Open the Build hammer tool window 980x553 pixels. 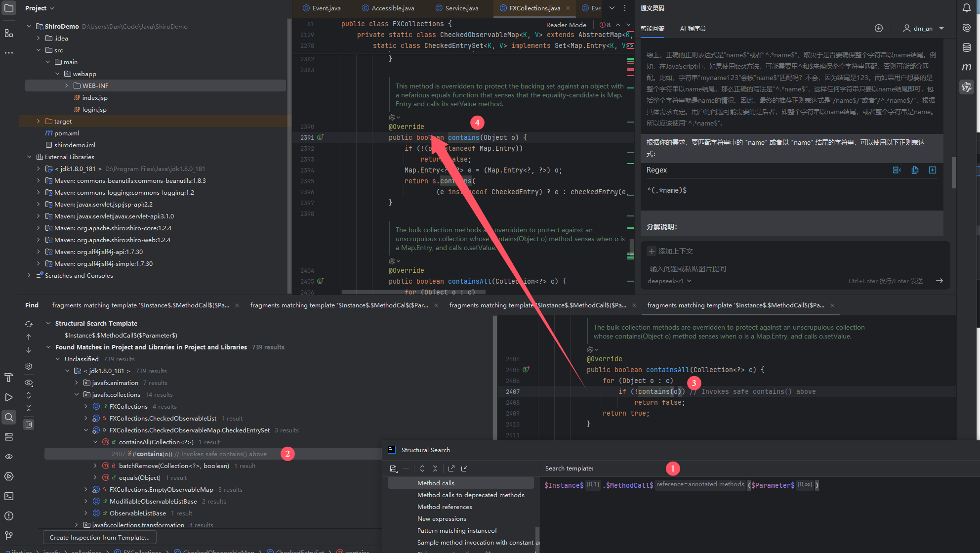coord(9,378)
